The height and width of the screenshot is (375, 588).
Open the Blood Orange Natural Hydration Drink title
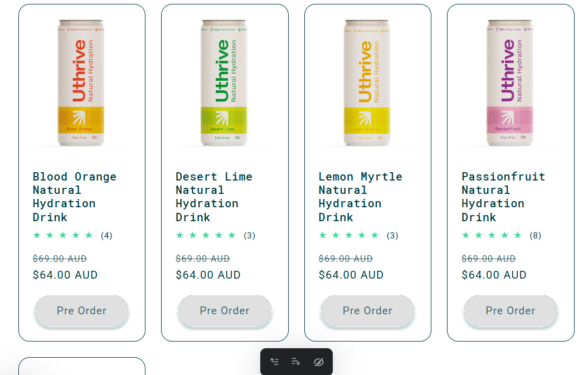75,197
